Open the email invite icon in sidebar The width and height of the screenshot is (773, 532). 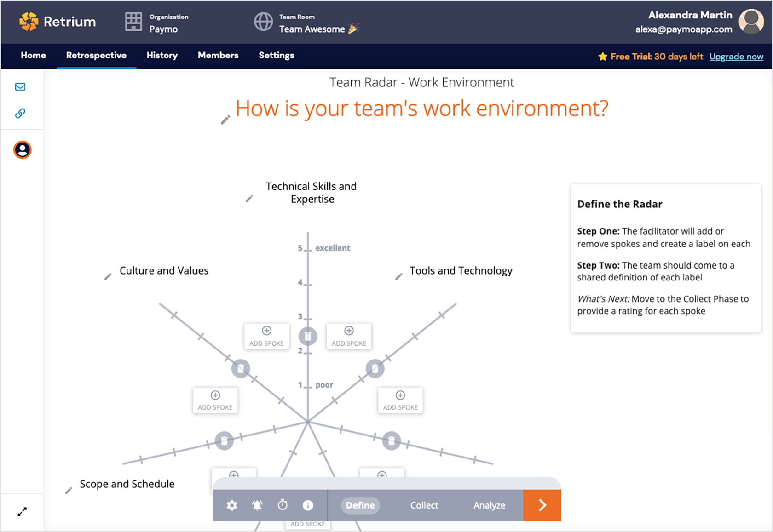pos(20,86)
